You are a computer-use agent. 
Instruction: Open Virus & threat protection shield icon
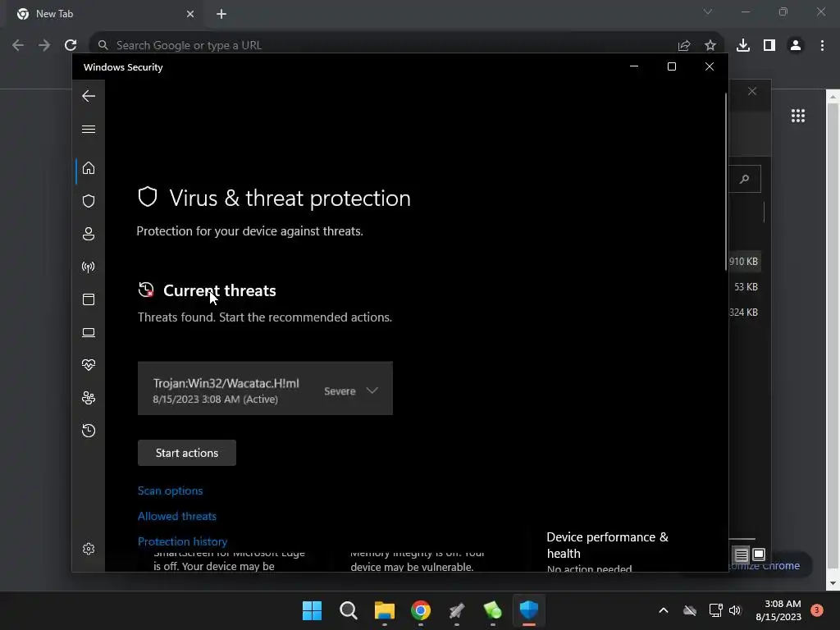click(x=89, y=201)
